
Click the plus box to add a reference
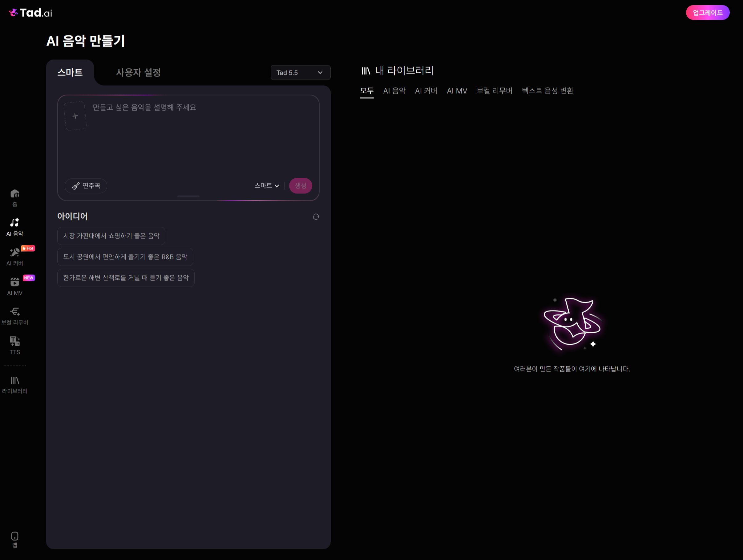(75, 116)
